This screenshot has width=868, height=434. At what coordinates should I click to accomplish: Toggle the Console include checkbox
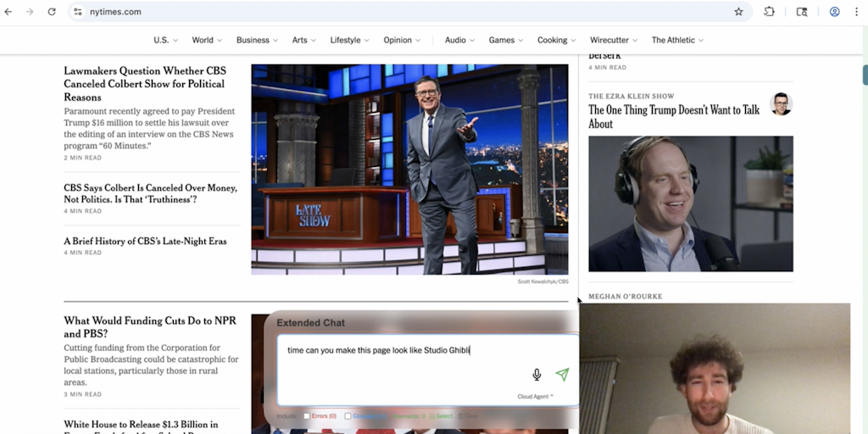click(348, 416)
